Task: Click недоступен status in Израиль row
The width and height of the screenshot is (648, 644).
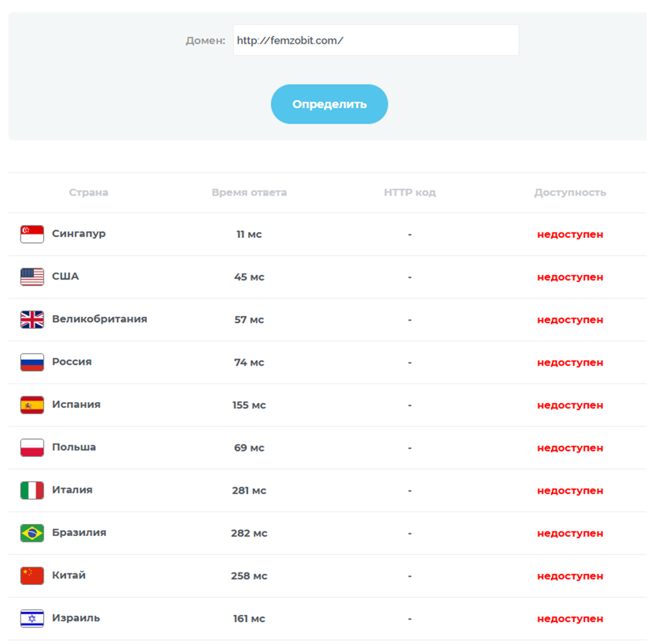Action: click(x=570, y=619)
